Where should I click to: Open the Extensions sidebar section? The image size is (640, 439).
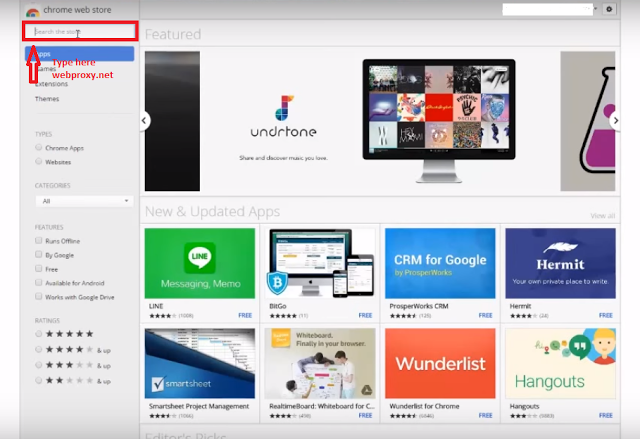[51, 84]
